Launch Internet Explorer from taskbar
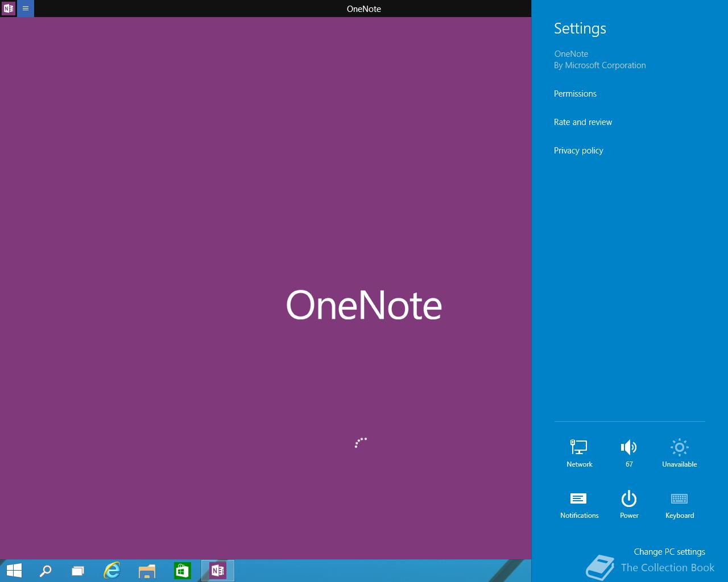The width and height of the screenshot is (728, 582). [x=112, y=571]
